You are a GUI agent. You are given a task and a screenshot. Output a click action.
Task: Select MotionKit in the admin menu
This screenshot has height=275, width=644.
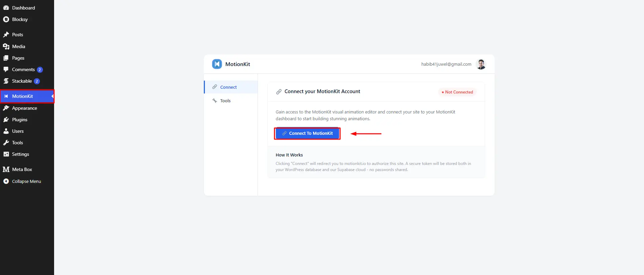[27, 96]
